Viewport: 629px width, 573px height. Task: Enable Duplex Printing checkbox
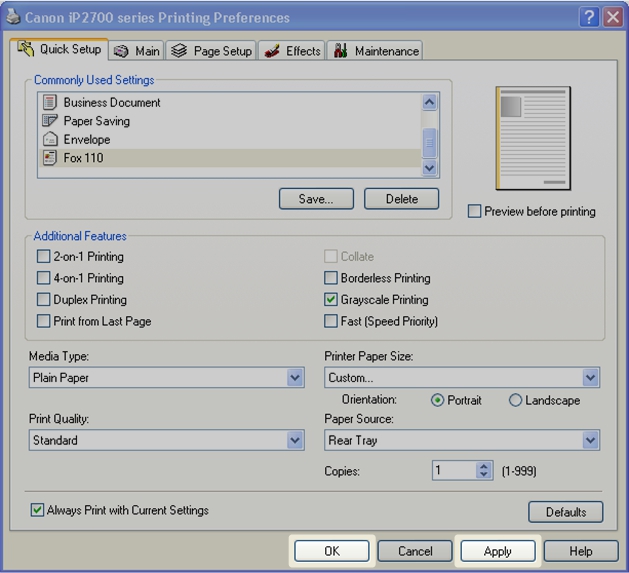pos(44,300)
